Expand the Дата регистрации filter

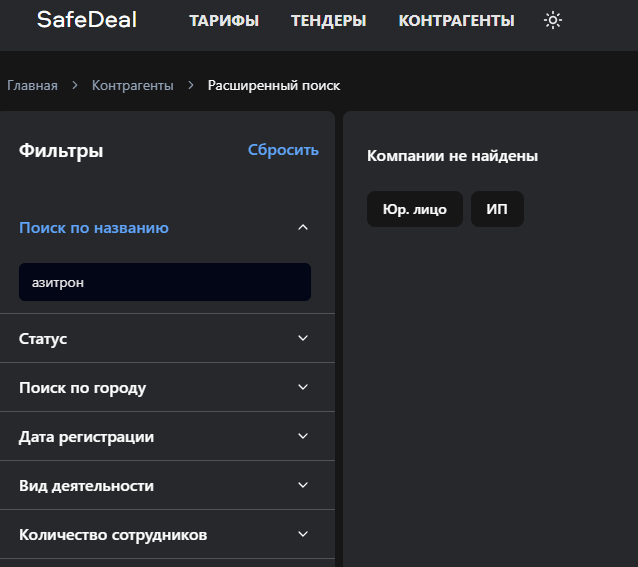303,437
